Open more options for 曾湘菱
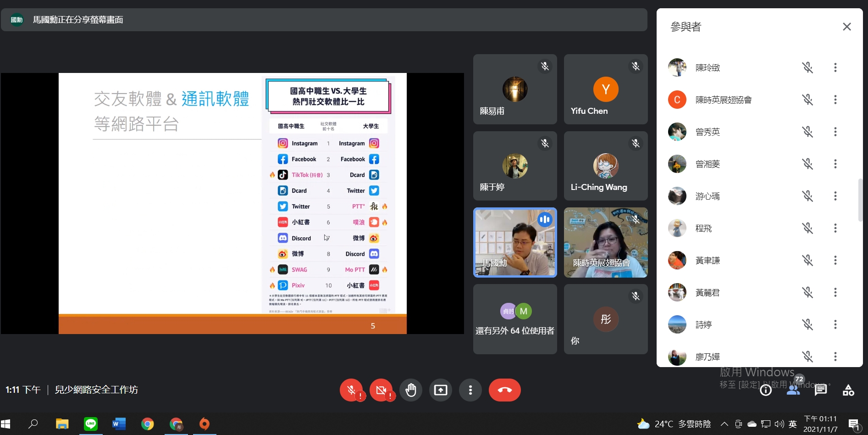868x435 pixels. pyautogui.click(x=835, y=164)
